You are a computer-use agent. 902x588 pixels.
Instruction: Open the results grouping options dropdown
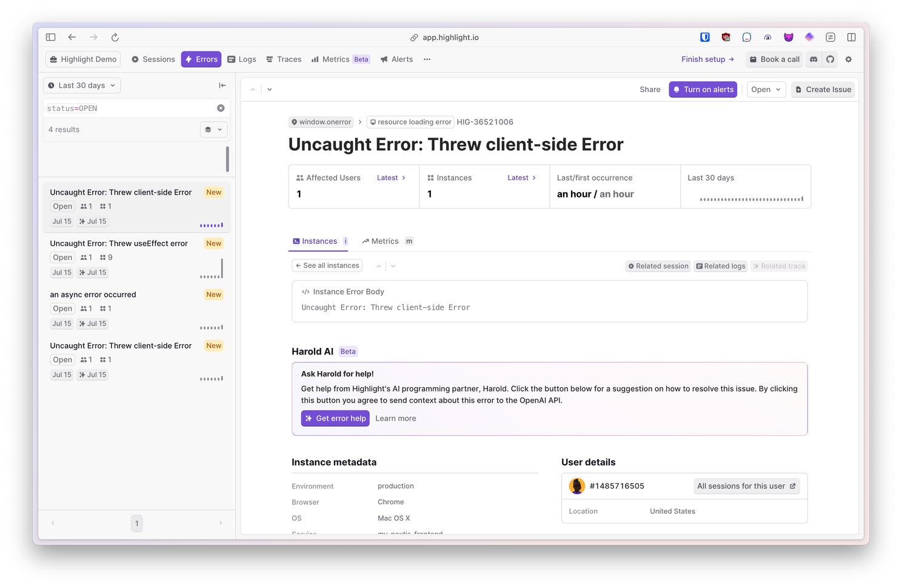214,130
